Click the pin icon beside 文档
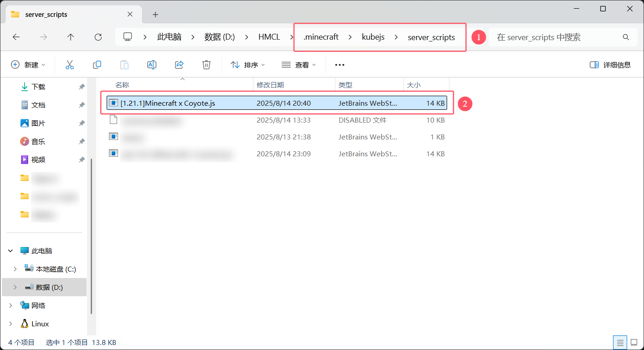The height and width of the screenshot is (350, 644). point(82,105)
